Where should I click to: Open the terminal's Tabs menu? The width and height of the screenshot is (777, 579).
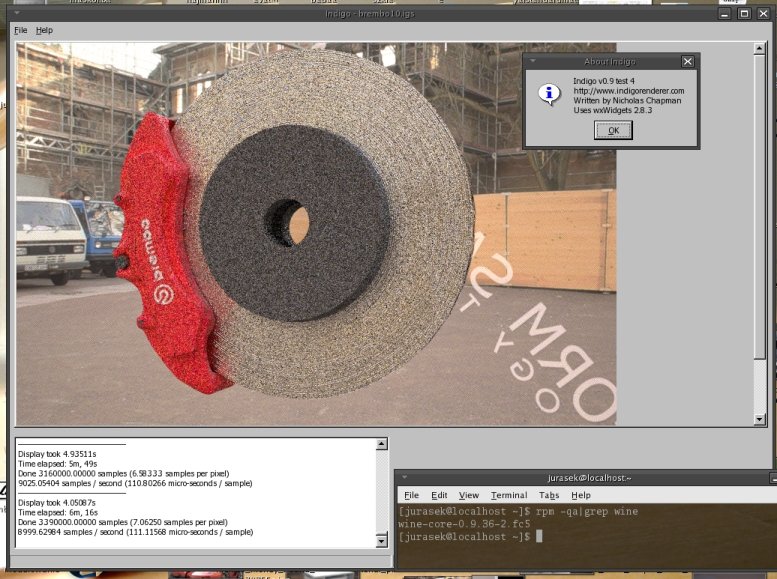click(548, 495)
